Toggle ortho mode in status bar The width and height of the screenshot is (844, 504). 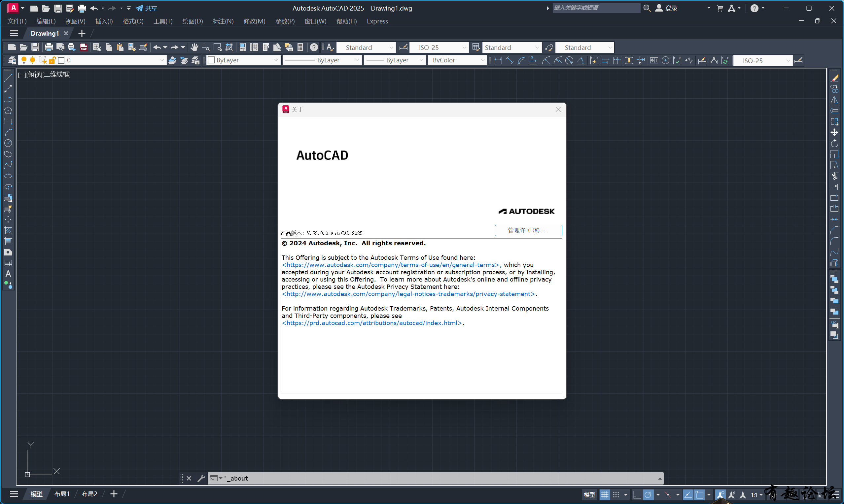point(637,494)
